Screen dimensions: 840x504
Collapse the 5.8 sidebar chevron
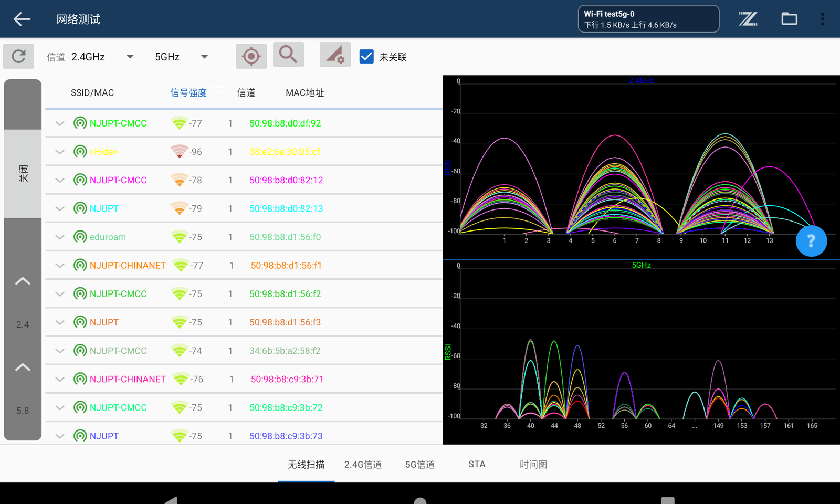click(23, 367)
